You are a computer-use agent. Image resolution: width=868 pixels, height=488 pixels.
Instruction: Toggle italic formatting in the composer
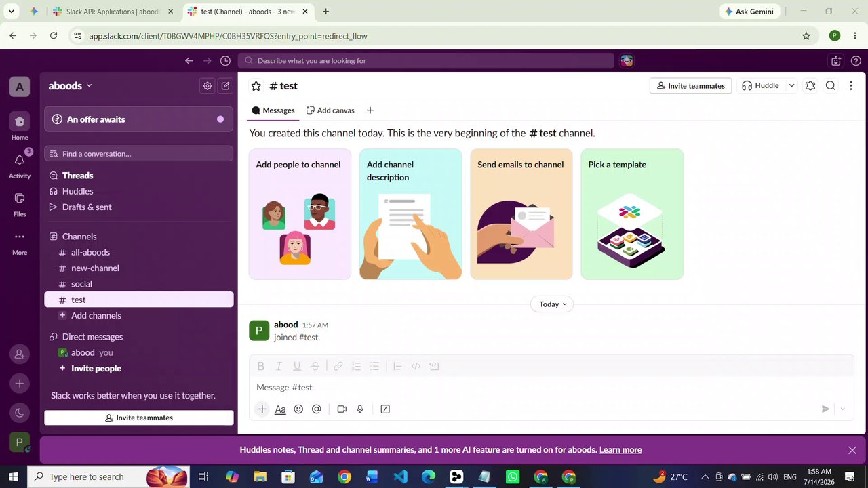click(x=279, y=367)
